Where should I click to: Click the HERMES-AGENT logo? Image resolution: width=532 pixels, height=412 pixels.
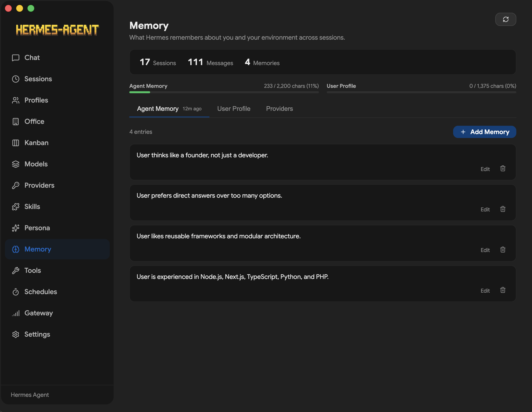coord(57,30)
